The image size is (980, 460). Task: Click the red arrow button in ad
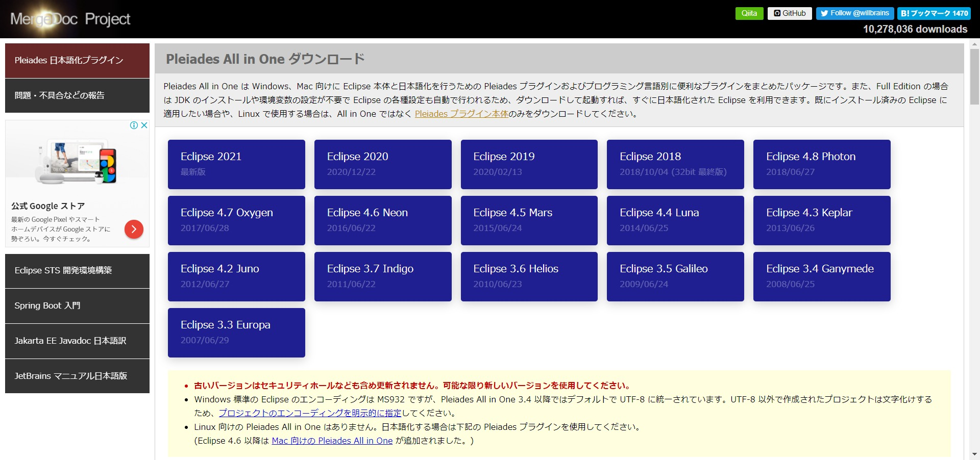tap(134, 229)
